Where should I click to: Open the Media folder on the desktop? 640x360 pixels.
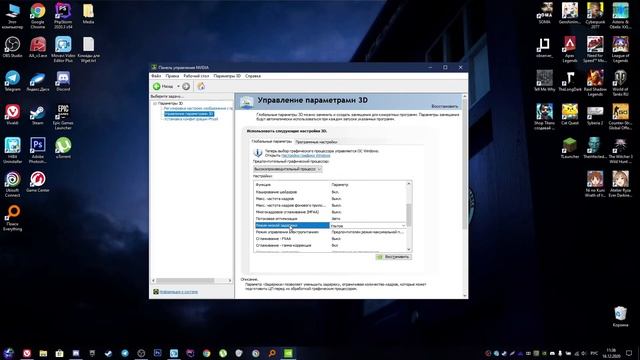89,14
